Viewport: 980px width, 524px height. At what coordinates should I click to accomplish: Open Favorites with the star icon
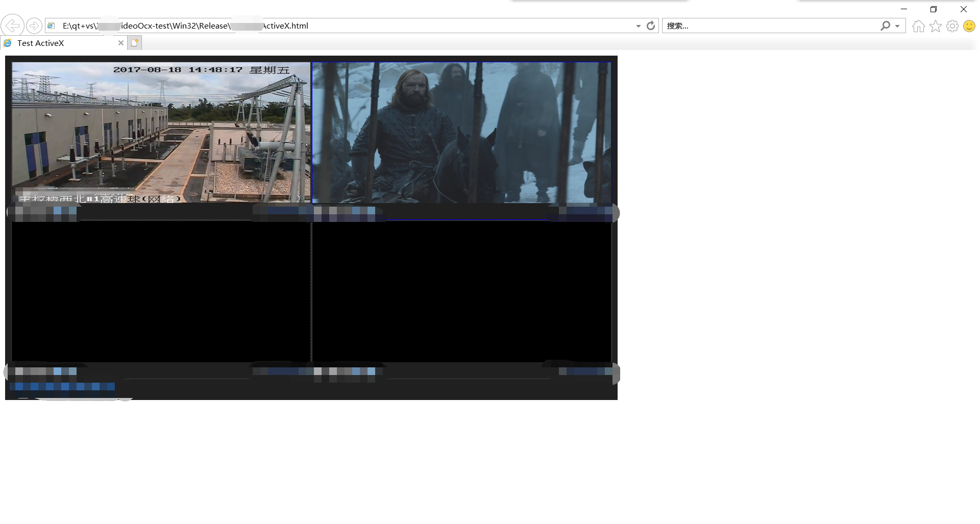(x=936, y=26)
